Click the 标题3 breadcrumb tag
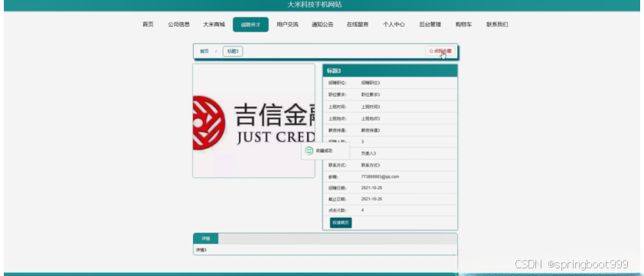The height and width of the screenshot is (276, 644). (233, 51)
